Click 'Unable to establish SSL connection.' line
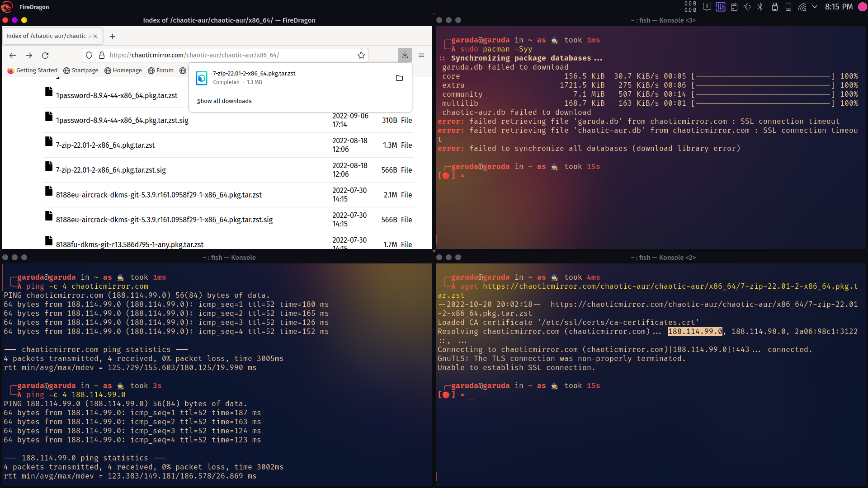868x488 pixels. click(x=516, y=368)
